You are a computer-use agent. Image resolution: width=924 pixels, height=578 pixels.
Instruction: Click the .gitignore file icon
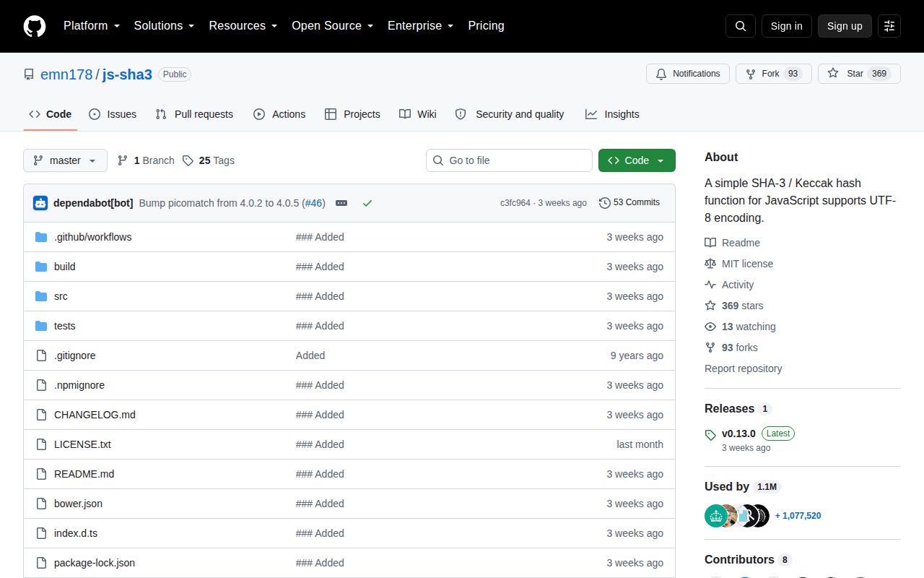coord(41,355)
